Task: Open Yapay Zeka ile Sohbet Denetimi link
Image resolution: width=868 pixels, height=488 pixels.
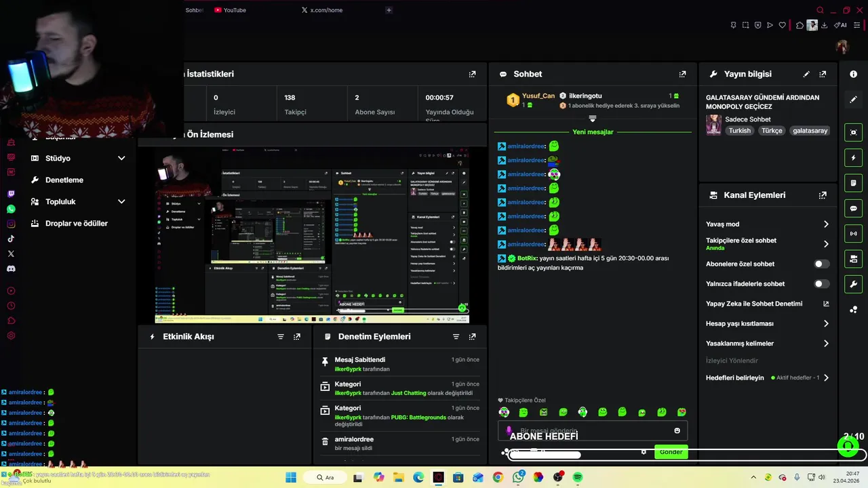Action: (767, 304)
